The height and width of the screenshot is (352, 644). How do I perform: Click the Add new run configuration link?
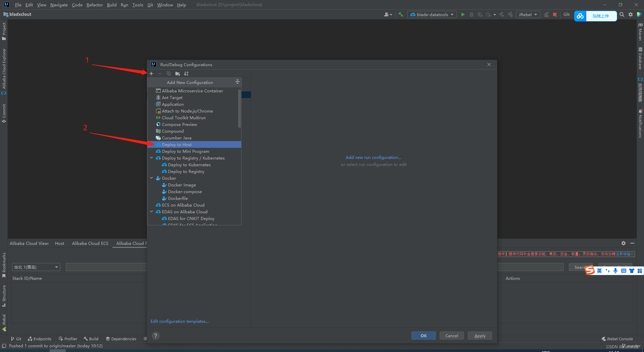tap(373, 157)
